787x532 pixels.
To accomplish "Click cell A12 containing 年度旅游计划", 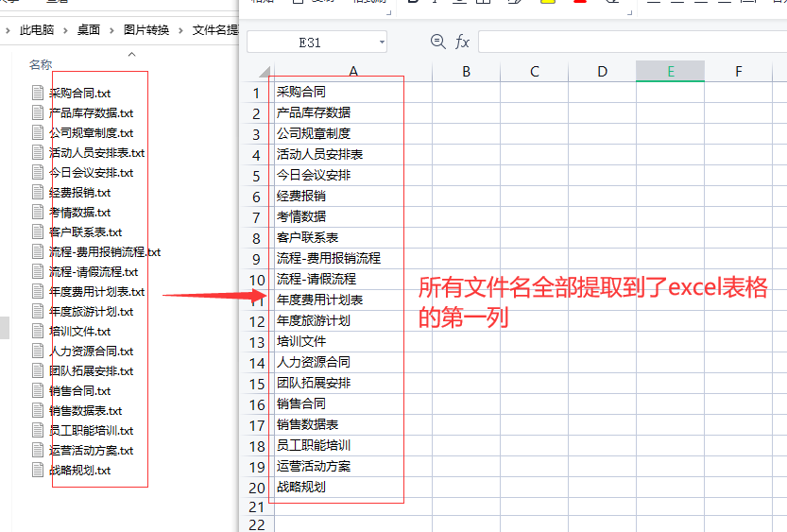I will [353, 321].
